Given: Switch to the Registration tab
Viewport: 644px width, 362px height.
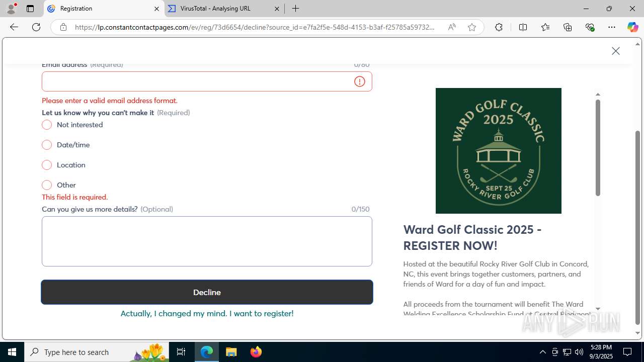Looking at the screenshot, I should click(x=104, y=9).
